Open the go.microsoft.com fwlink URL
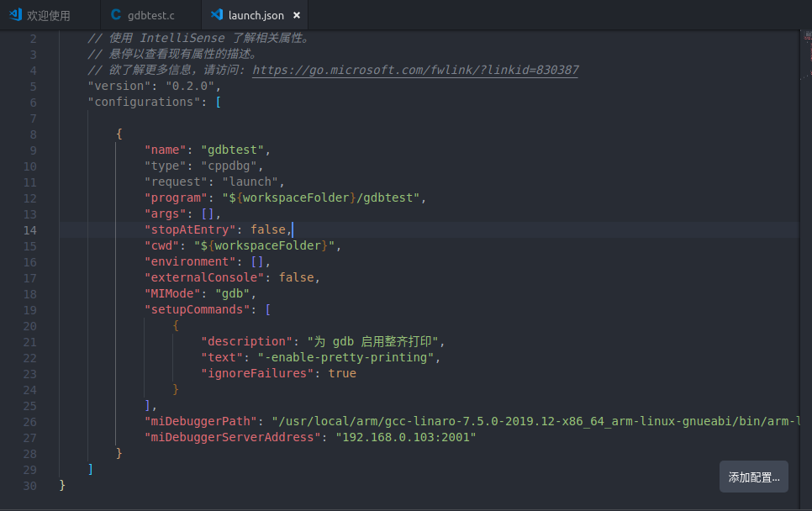812x511 pixels. pyautogui.click(x=415, y=70)
